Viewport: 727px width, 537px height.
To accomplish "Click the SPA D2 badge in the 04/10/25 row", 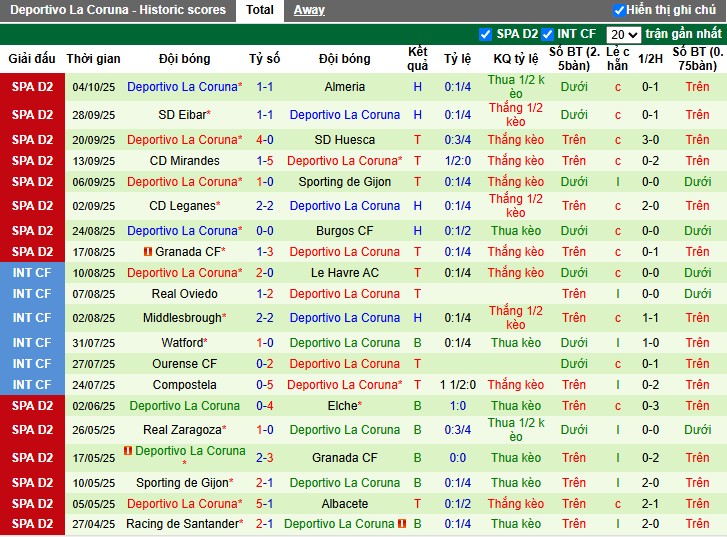I will (32, 87).
